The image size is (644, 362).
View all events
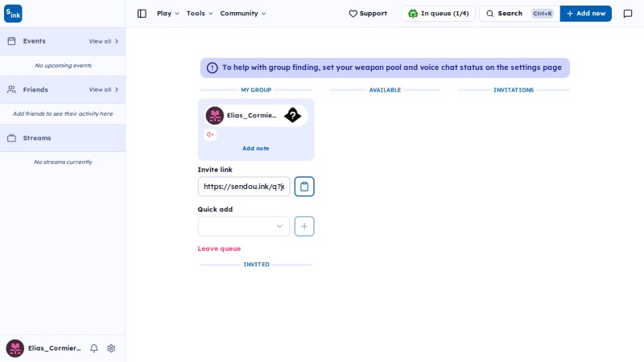pyautogui.click(x=104, y=41)
